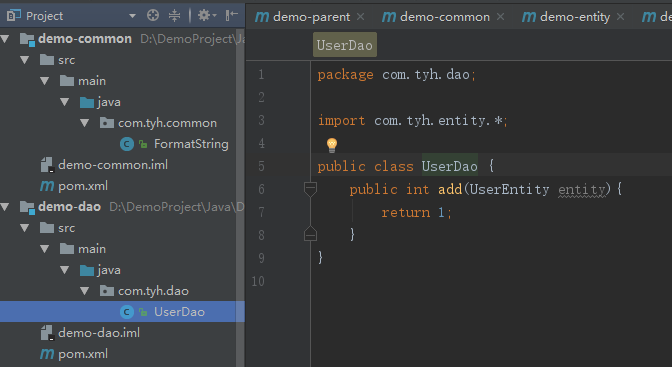Select pom.xml under demo-dao

(x=83, y=354)
